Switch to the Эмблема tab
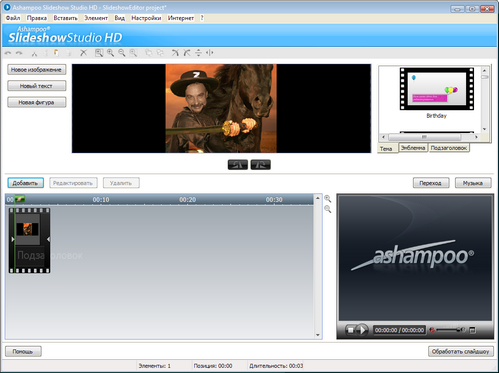The height and width of the screenshot is (373, 499). click(413, 148)
